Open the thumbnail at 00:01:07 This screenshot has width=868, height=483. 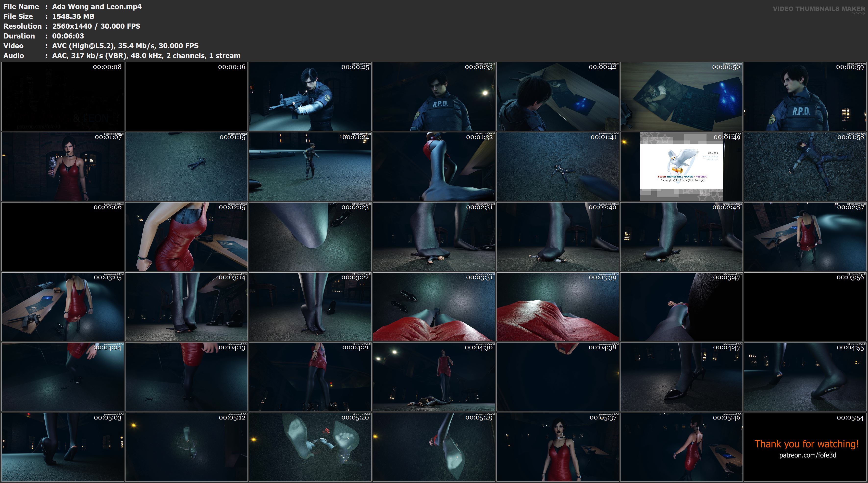point(63,166)
